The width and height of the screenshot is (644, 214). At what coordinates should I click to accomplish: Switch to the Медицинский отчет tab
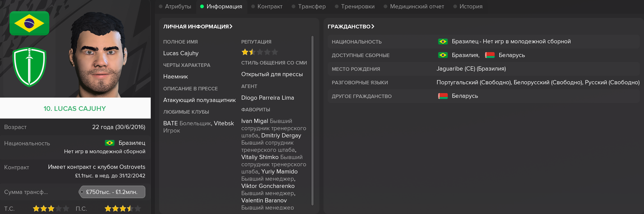pyautogui.click(x=414, y=7)
